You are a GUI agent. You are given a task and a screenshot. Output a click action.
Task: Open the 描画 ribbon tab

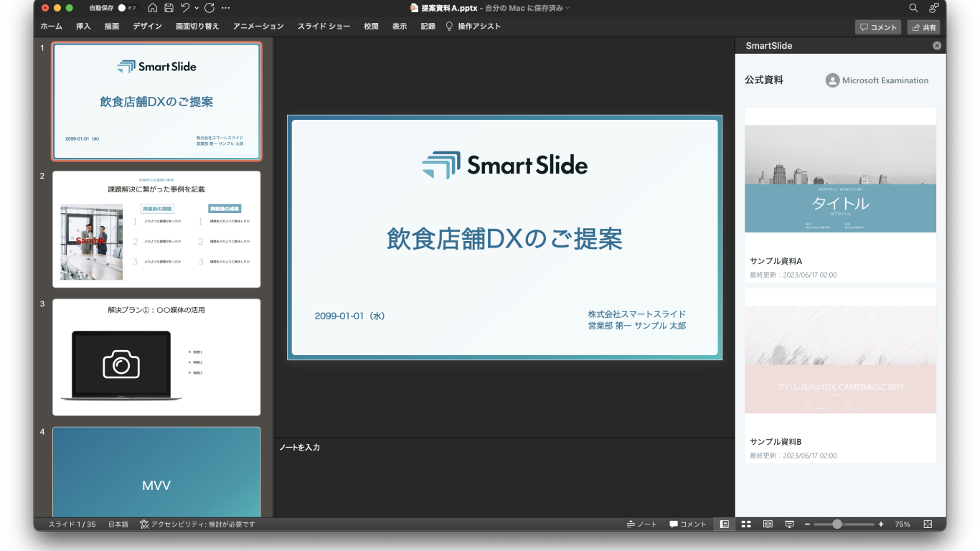click(112, 27)
